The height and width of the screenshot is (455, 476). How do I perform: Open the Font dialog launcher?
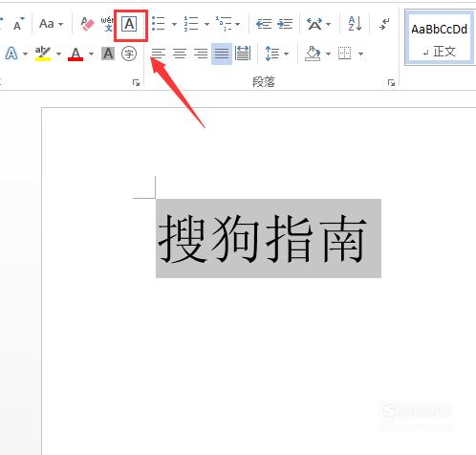pos(137,83)
